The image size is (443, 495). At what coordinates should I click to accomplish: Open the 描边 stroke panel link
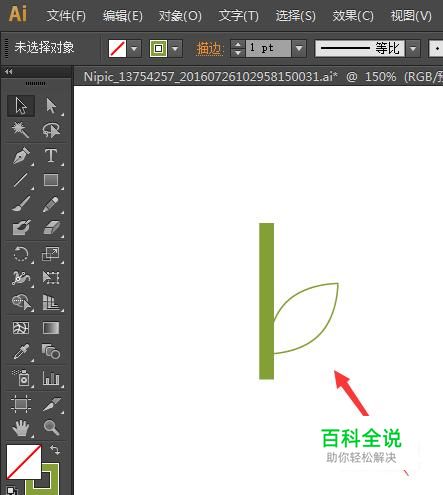click(x=209, y=49)
